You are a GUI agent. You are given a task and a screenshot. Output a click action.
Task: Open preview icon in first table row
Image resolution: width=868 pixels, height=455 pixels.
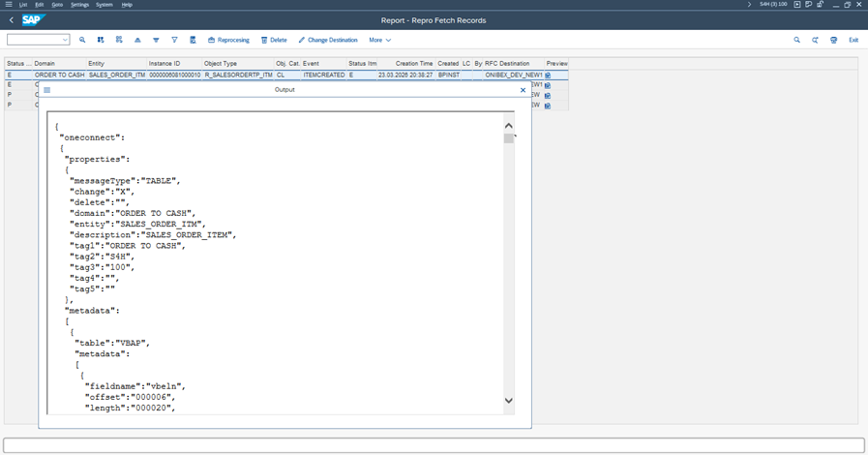tap(548, 76)
